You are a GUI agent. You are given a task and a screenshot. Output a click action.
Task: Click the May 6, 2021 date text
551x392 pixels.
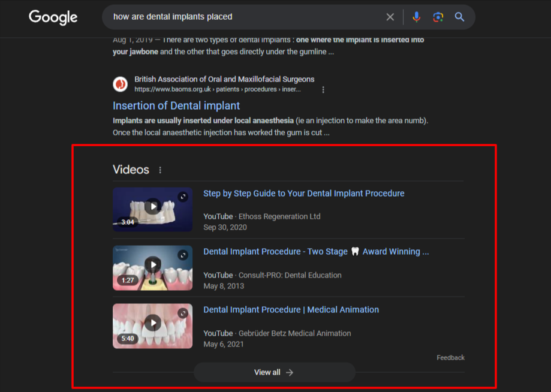(224, 344)
